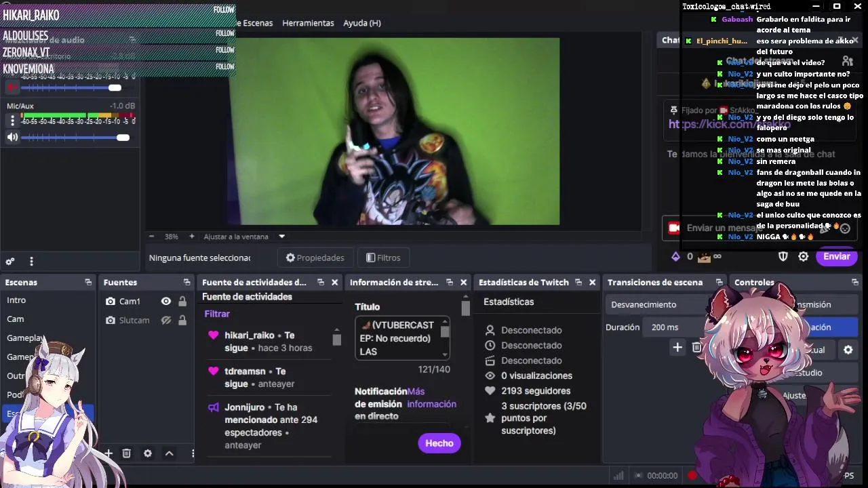The height and width of the screenshot is (488, 868).
Task: Show the Slutcam source
Action: tap(166, 321)
